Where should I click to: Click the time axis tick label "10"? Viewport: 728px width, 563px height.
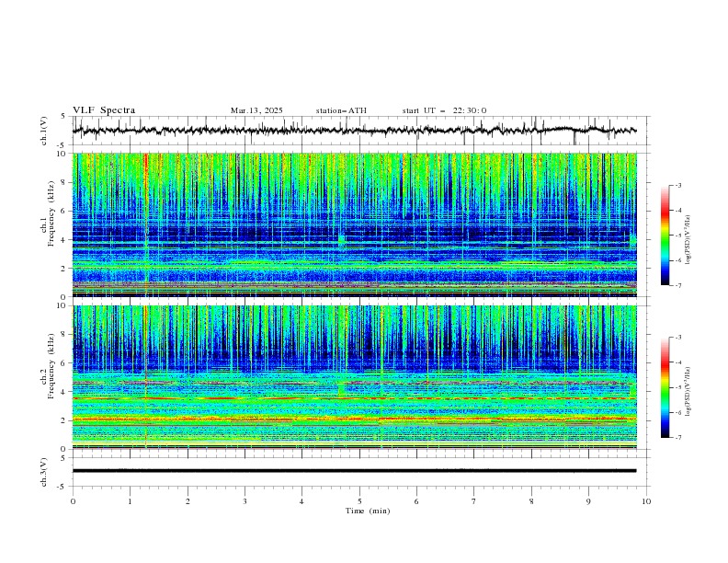pyautogui.click(x=646, y=501)
